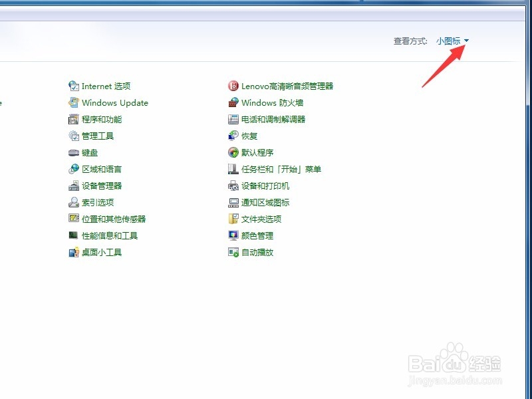Screen dimensions: 532x399
Task: Click the Internet 选项 icon
Action: (x=74, y=86)
